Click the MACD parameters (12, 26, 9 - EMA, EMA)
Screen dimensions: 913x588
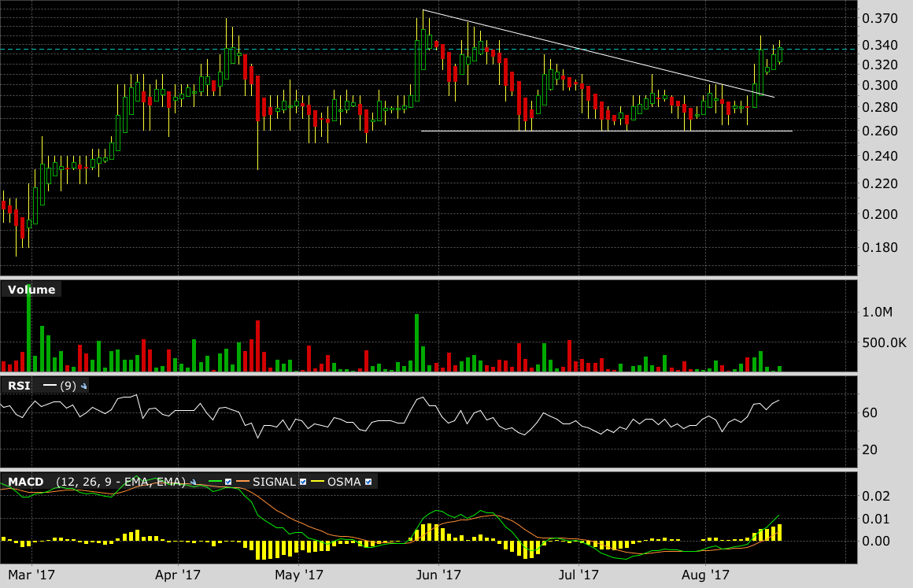click(120, 482)
